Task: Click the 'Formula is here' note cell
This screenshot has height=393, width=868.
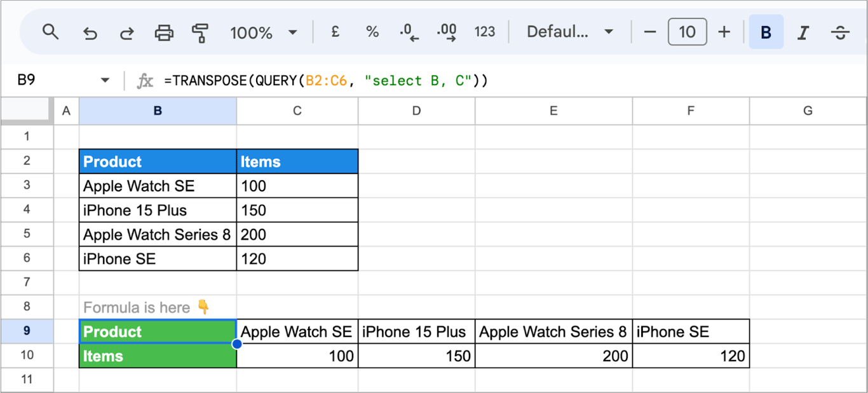Action: [x=158, y=307]
